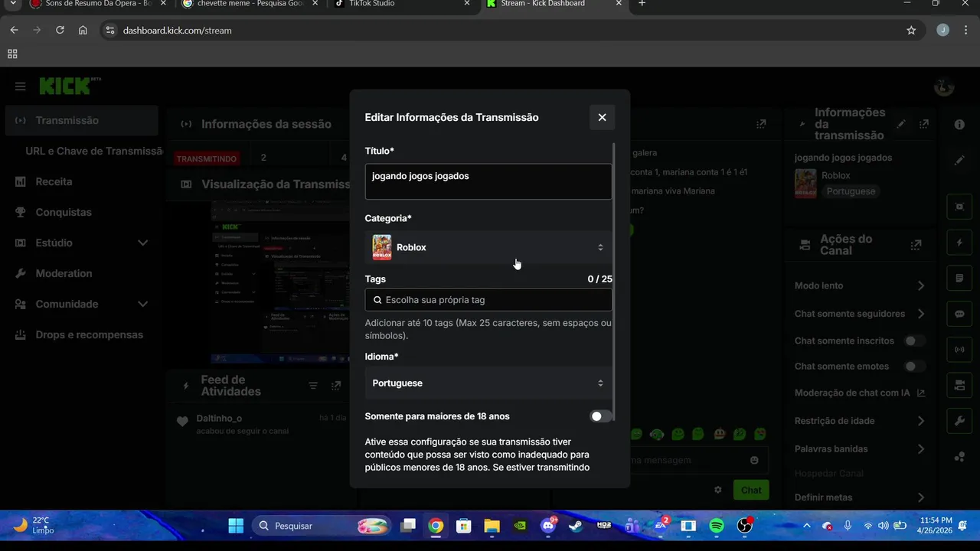Viewport: 980px width, 551px height.
Task: Open the Transmissão sidebar item
Action: 81,120
